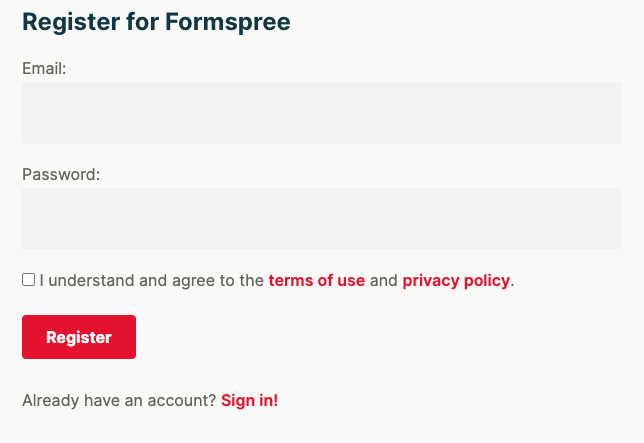This screenshot has width=644, height=443.
Task: View Formspree's terms of use
Action: [316, 281]
